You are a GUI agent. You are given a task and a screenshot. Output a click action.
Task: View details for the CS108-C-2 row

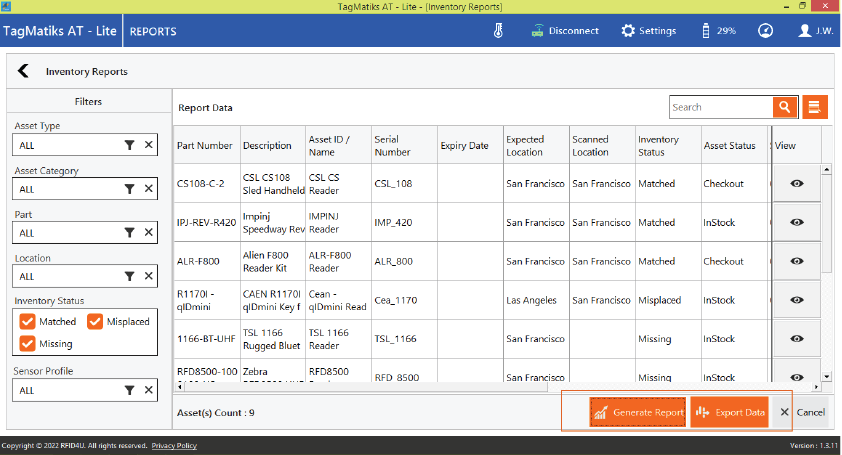(x=796, y=184)
